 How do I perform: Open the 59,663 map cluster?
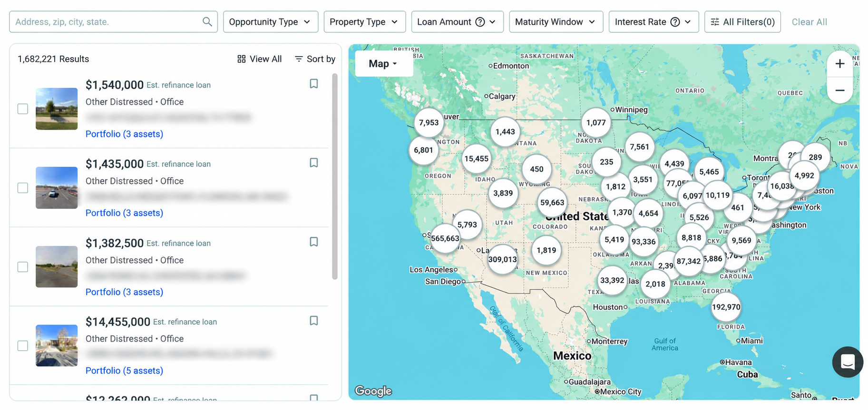pos(552,202)
